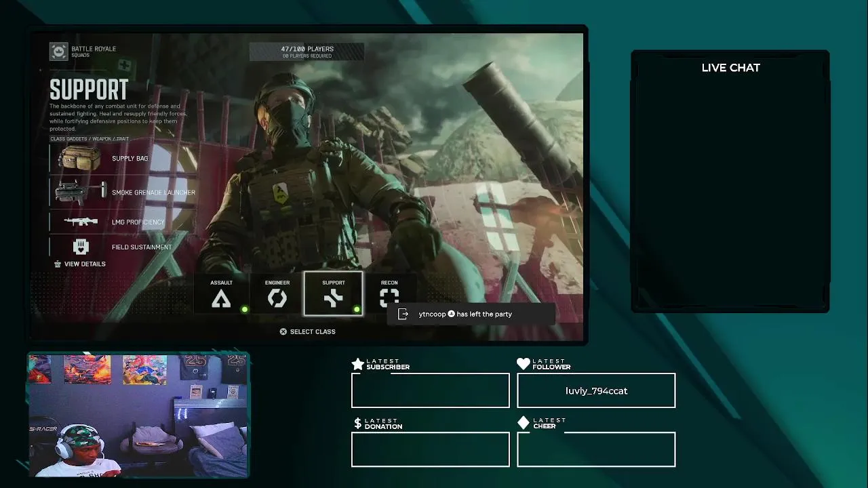Image resolution: width=868 pixels, height=488 pixels.
Task: Open View Details for Support class
Action: tap(80, 264)
